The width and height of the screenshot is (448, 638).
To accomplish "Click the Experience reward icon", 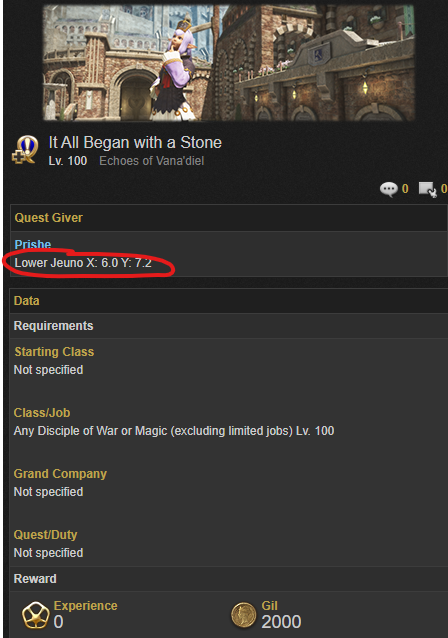I will pos(35,615).
